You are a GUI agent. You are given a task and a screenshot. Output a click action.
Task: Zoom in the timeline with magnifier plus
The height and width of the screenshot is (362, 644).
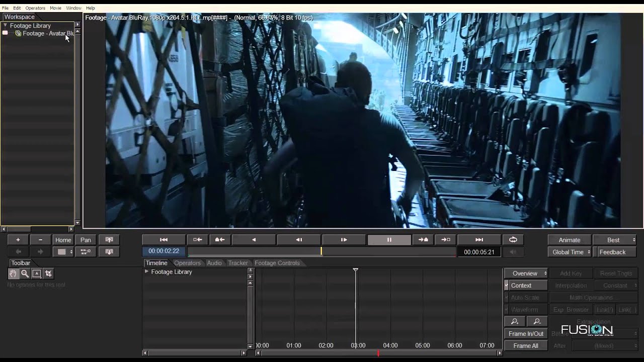515,321
